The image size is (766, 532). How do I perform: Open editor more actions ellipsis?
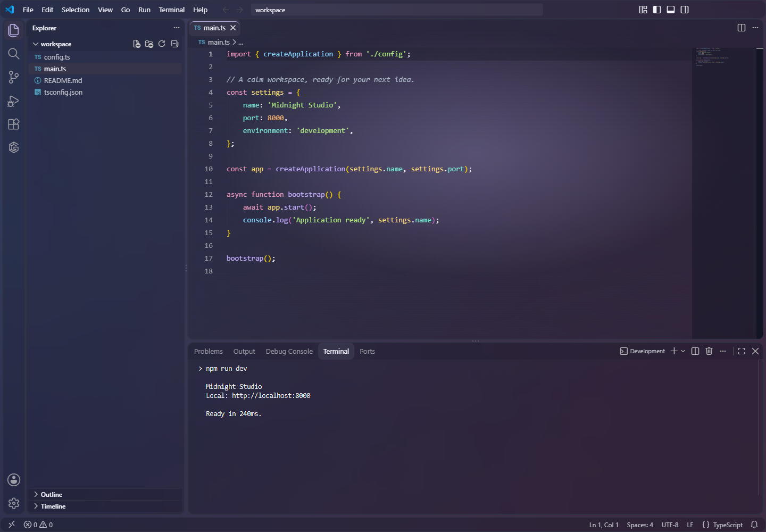[x=755, y=28]
